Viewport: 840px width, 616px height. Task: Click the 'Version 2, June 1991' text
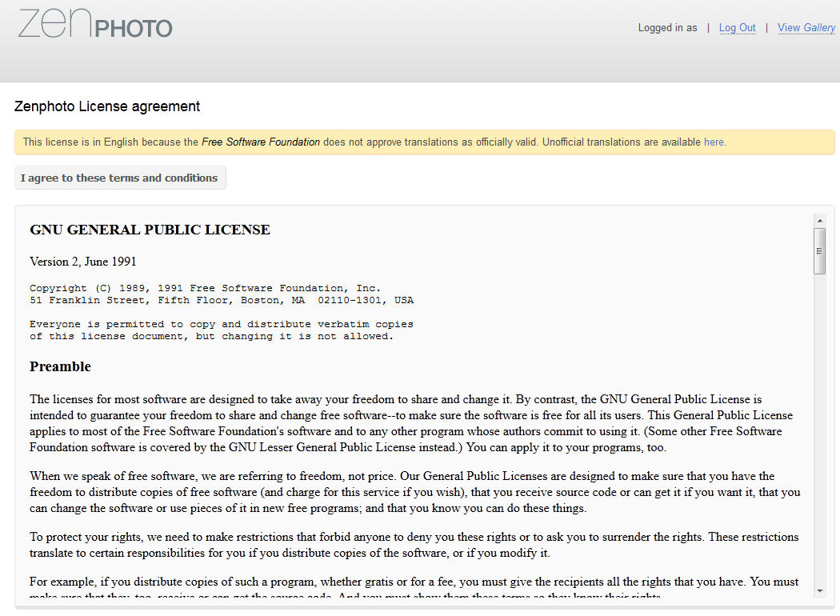(x=83, y=262)
